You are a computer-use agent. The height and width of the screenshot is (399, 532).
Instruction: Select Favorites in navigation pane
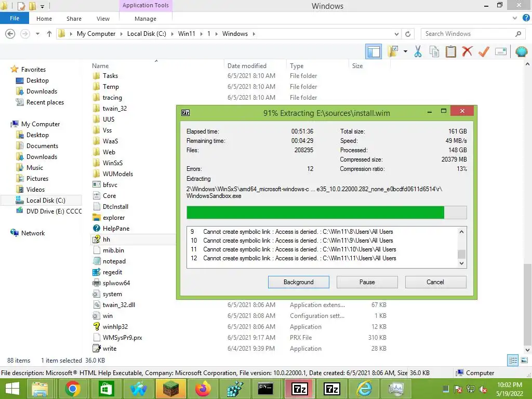click(x=28, y=69)
